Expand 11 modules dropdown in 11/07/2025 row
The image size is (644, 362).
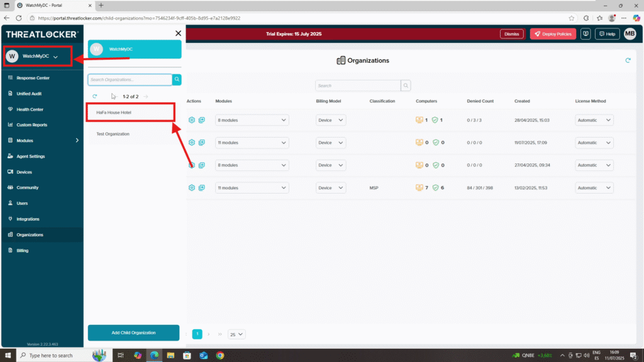(x=252, y=143)
